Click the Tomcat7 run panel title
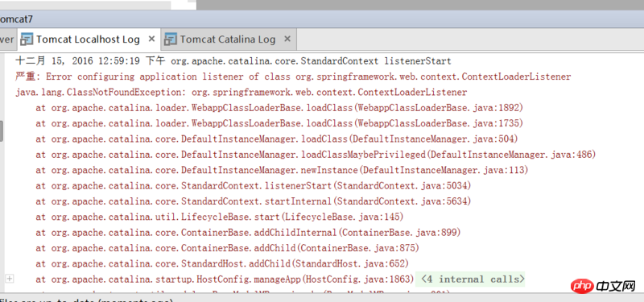Screen dimensions: 644x302 (16, 19)
